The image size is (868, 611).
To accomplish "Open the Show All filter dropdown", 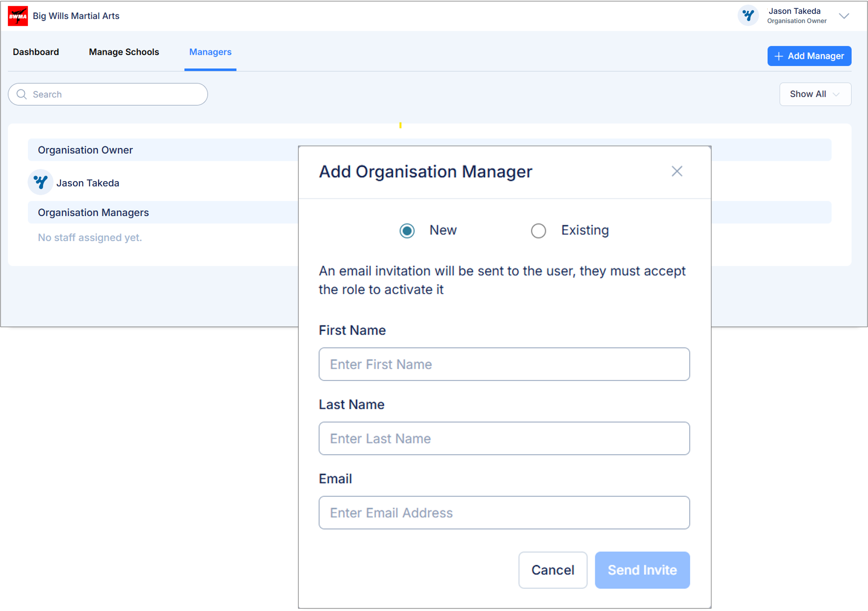I will tap(815, 94).
